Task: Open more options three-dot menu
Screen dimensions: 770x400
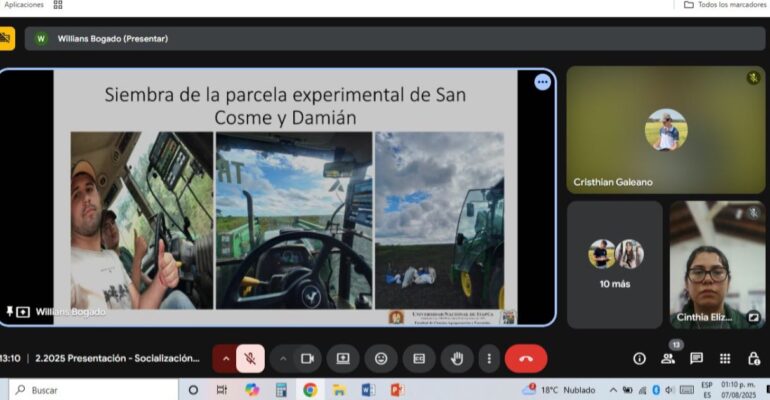Action: point(489,359)
